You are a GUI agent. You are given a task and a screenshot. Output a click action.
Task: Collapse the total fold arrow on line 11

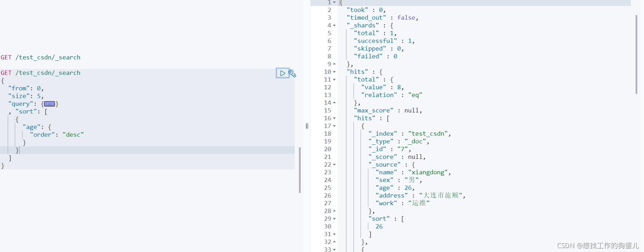[334, 79]
